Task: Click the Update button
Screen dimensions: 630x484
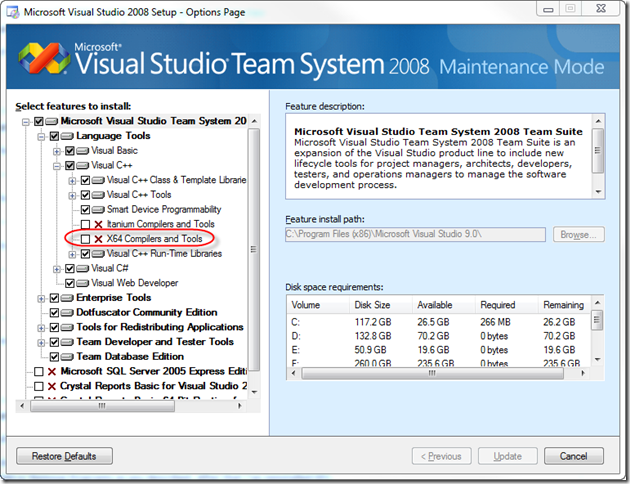Action: (508, 456)
